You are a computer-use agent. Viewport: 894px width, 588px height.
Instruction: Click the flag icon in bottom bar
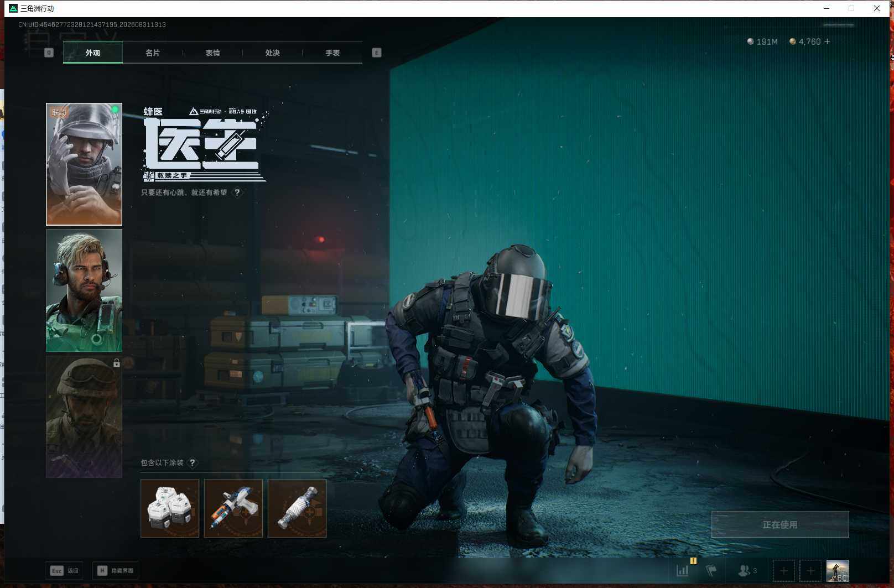click(x=711, y=570)
